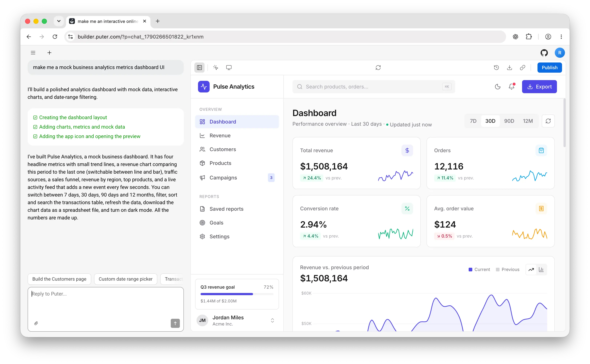The width and height of the screenshot is (590, 364).
Task: Select the 90D date range
Action: coord(509,121)
